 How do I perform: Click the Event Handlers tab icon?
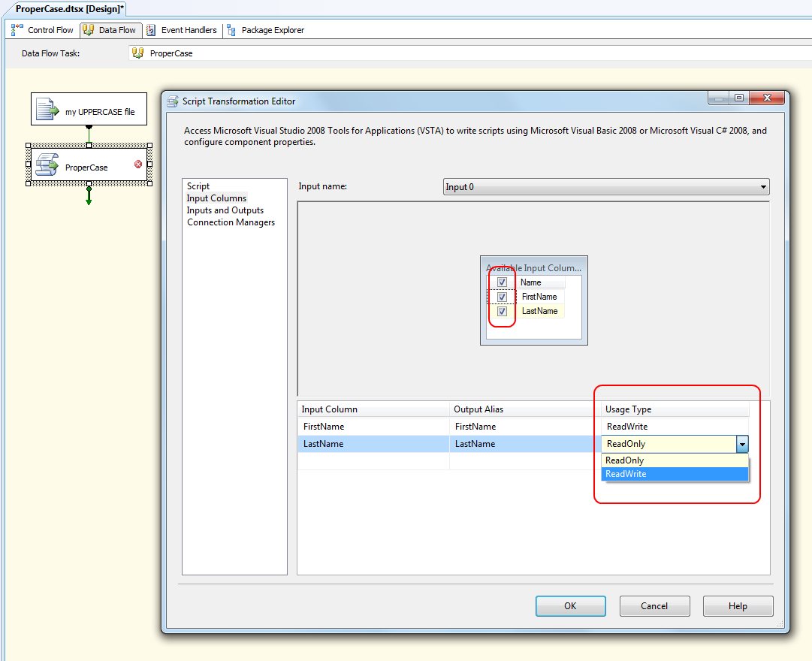point(151,30)
